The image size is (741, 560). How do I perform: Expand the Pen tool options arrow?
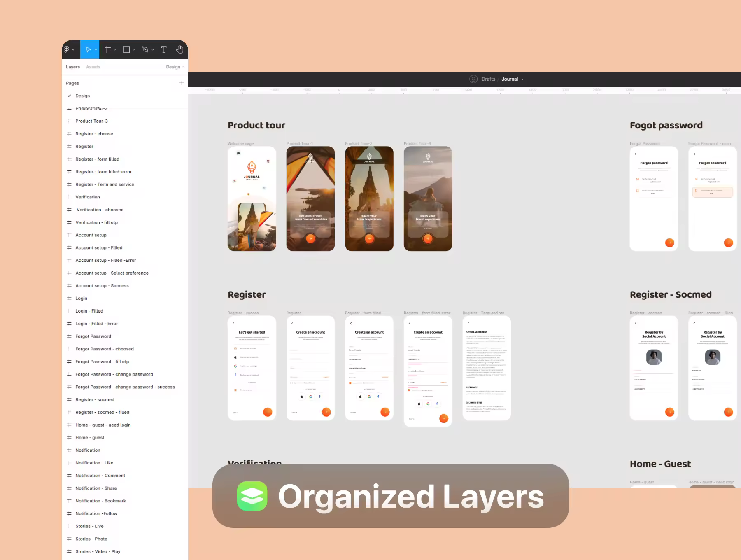pyautogui.click(x=152, y=50)
